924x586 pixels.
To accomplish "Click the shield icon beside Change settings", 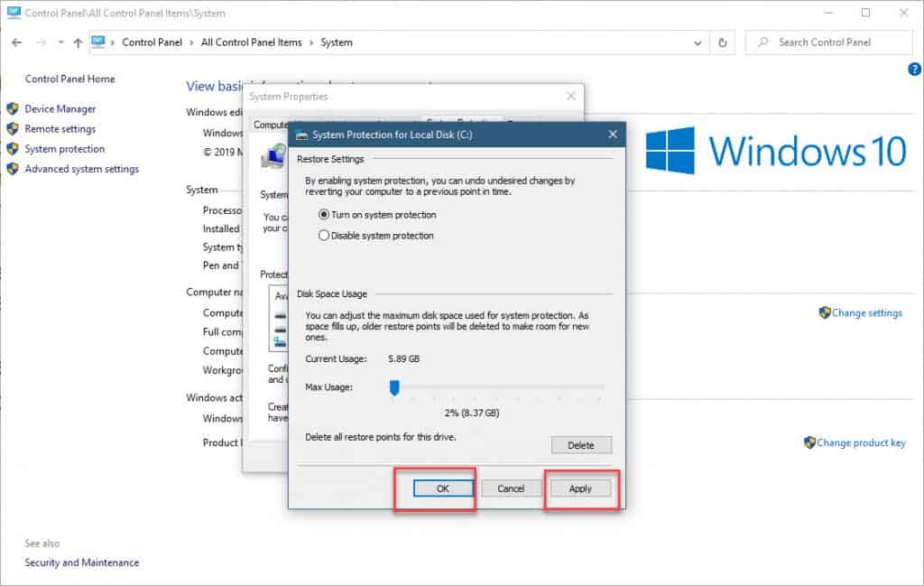I will coord(824,312).
